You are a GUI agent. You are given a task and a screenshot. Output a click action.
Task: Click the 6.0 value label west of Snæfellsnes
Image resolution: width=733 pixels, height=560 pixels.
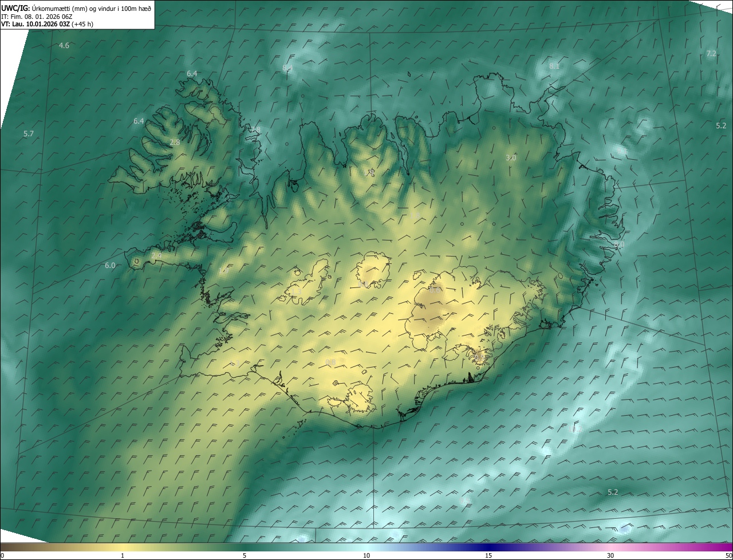(x=110, y=265)
